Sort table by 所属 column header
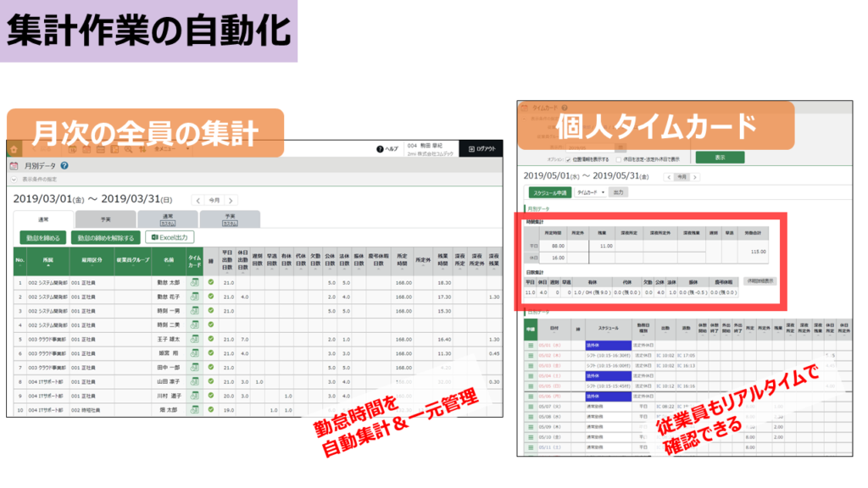Screen dimensions: 868x488 [48, 261]
